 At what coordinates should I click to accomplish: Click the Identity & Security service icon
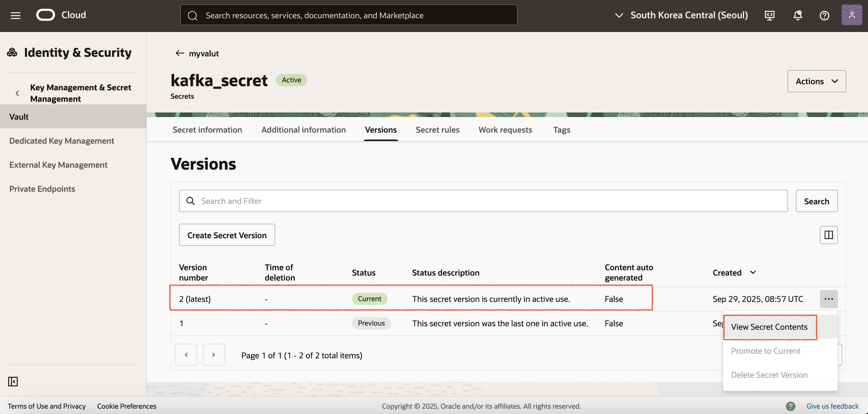tap(12, 52)
